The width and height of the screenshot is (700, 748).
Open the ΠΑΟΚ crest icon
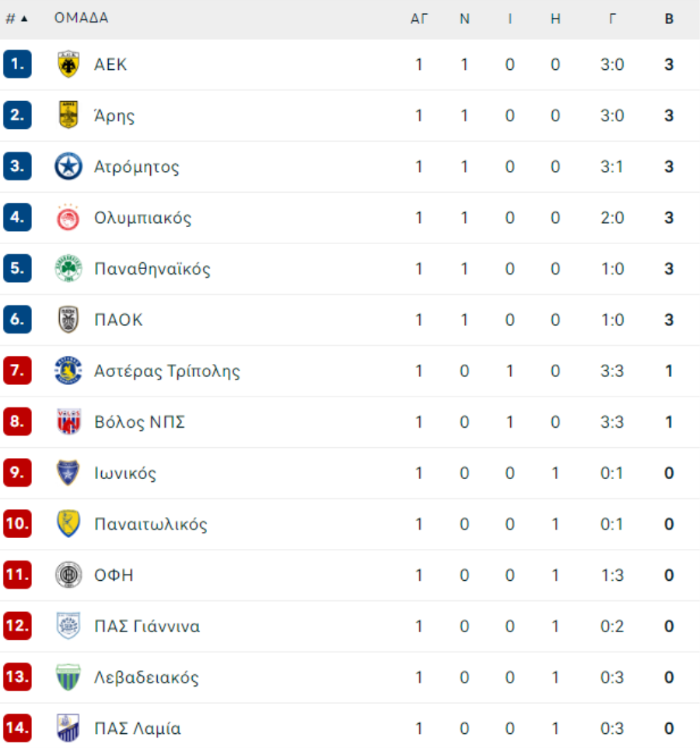(68, 319)
